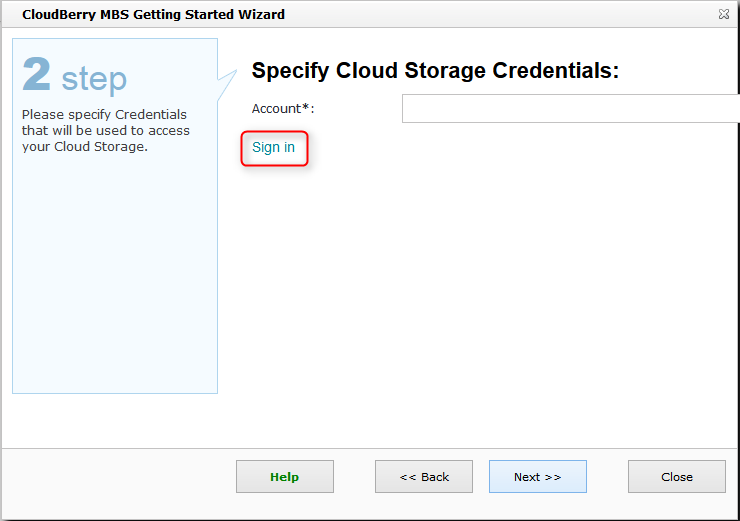Click the callout arrow of the step panel
This screenshot has height=521, width=740.
(x=229, y=74)
